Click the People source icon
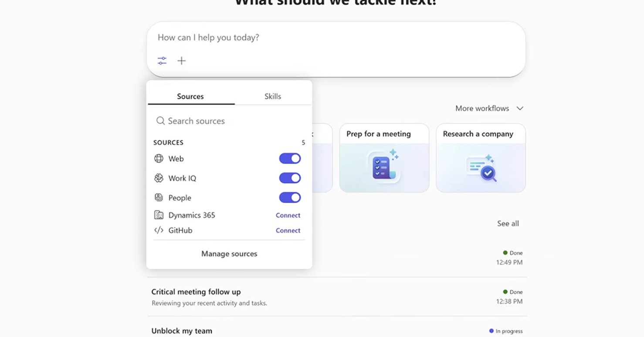This screenshot has width=644, height=337. (159, 197)
